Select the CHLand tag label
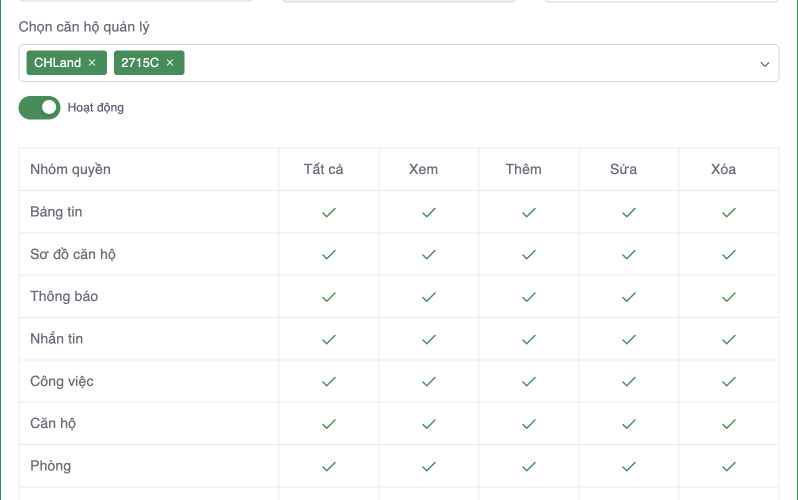 [57, 63]
